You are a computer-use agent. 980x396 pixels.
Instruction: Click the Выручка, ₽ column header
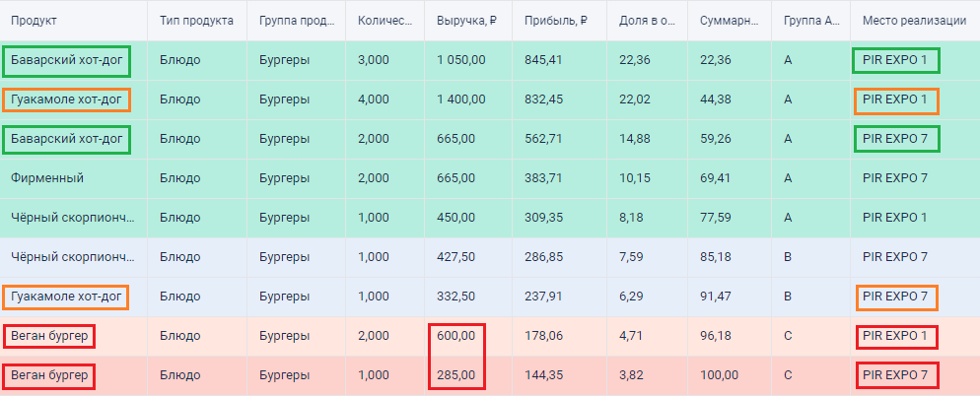pyautogui.click(x=466, y=21)
